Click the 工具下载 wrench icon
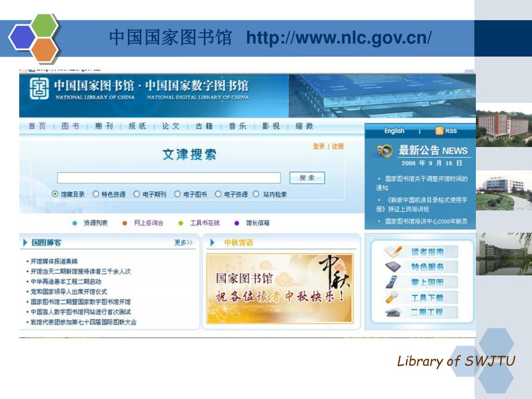532x399 pixels. (x=392, y=297)
